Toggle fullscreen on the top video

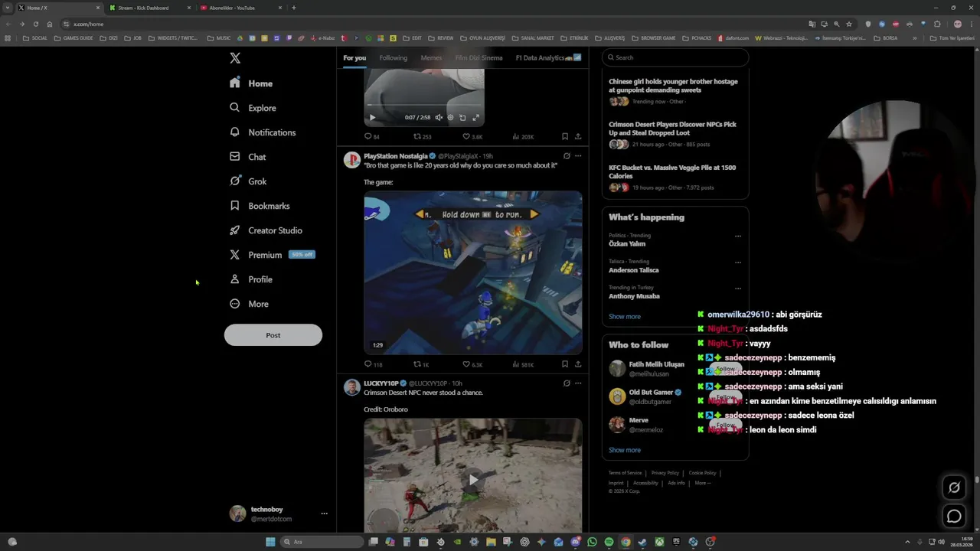pyautogui.click(x=475, y=118)
